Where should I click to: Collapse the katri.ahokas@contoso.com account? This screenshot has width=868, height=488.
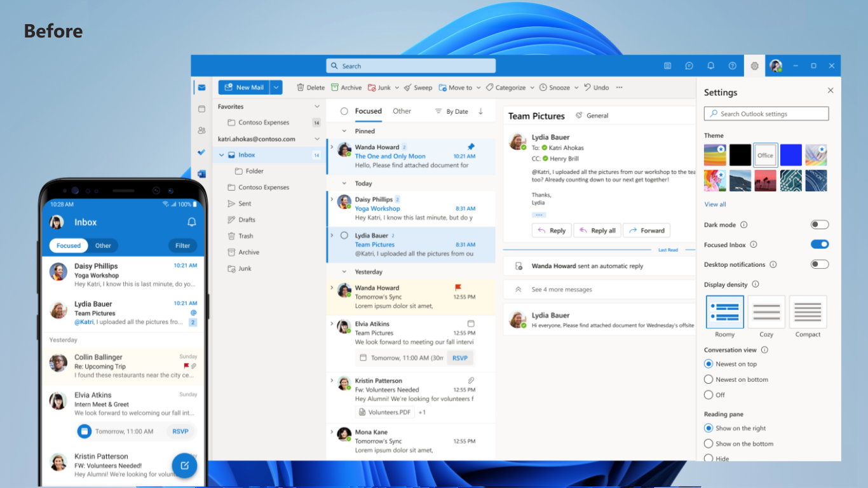tap(317, 139)
